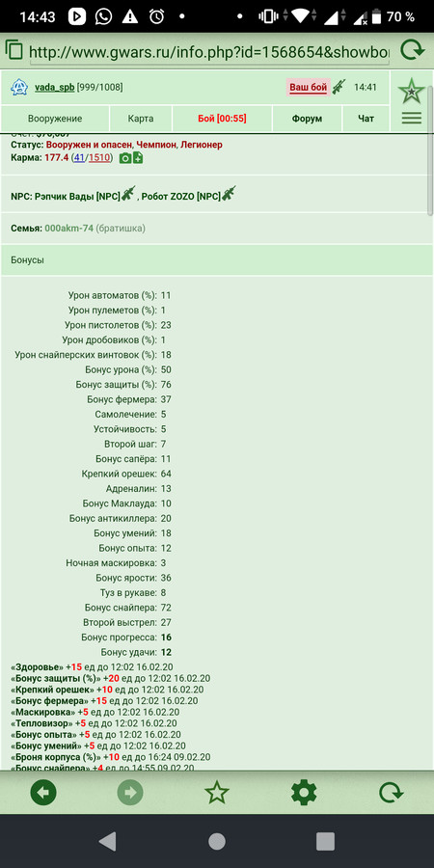Viewport: 434px width, 868px height.
Task: Open the hamburger menu under star icon
Action: click(x=411, y=118)
